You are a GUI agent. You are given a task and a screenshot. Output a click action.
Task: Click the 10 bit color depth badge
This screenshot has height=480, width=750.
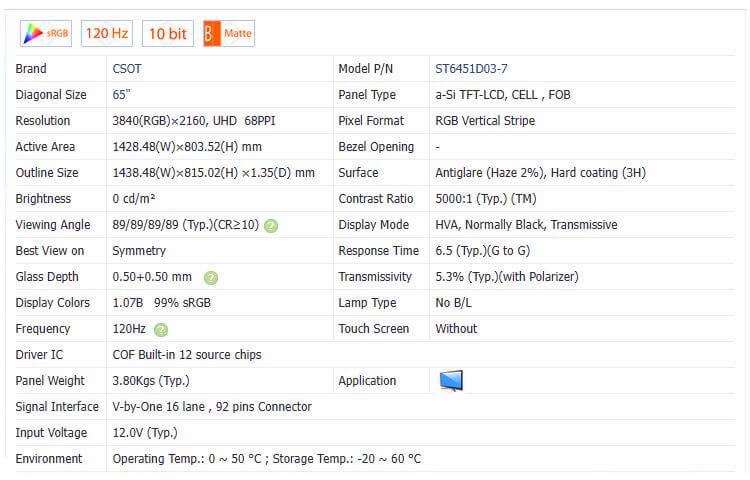click(x=167, y=34)
